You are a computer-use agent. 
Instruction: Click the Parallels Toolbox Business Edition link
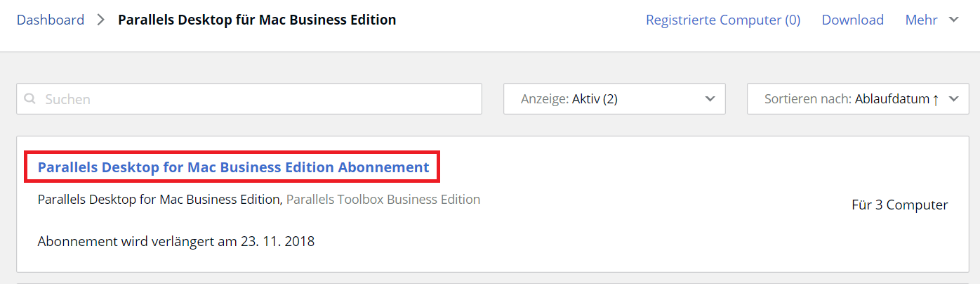click(x=383, y=200)
